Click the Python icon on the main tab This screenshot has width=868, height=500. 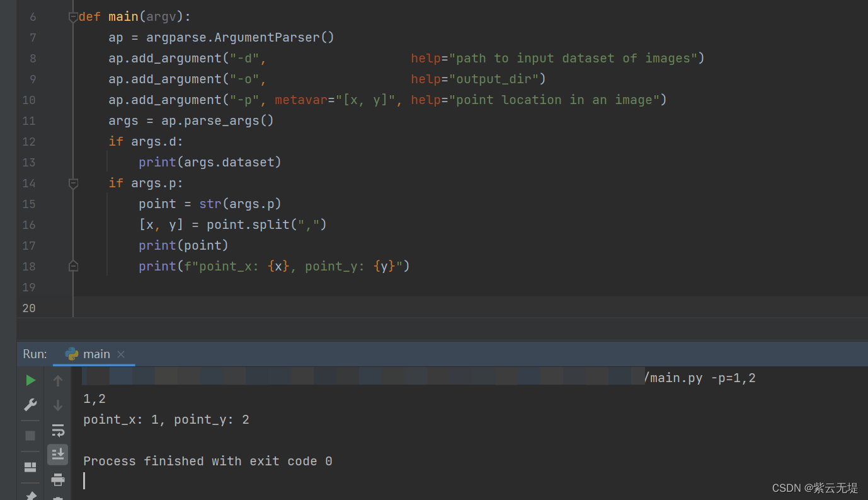[x=72, y=354]
